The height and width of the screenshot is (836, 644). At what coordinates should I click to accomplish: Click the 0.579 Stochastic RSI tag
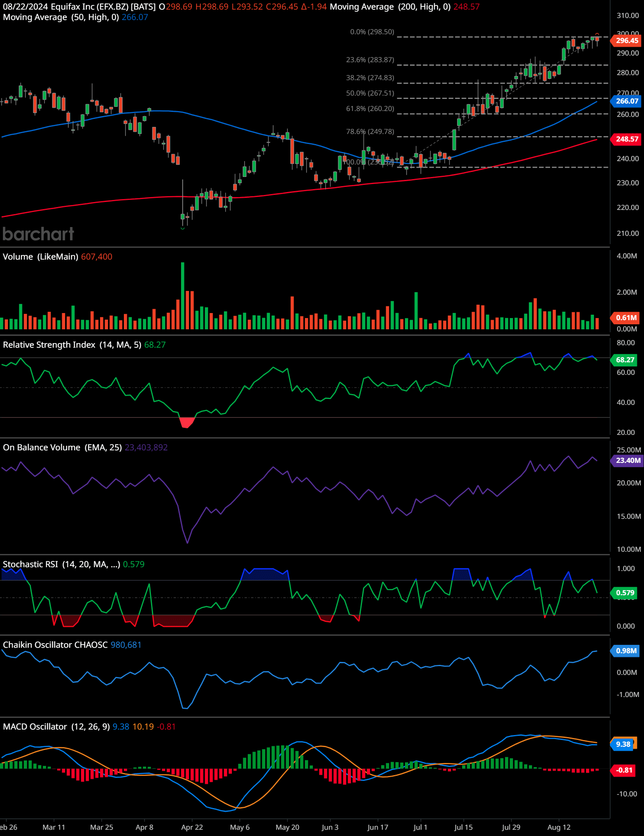(624, 593)
